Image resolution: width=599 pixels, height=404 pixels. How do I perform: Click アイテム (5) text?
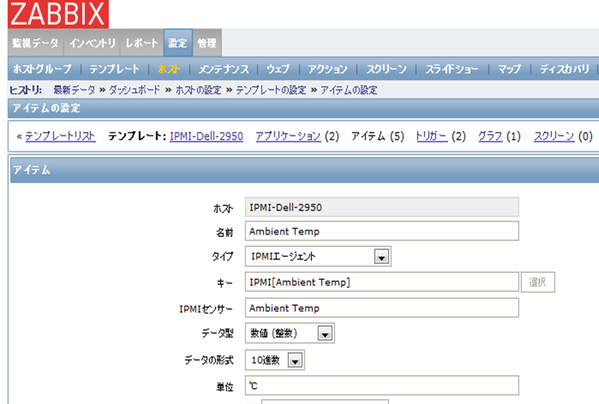[377, 136]
